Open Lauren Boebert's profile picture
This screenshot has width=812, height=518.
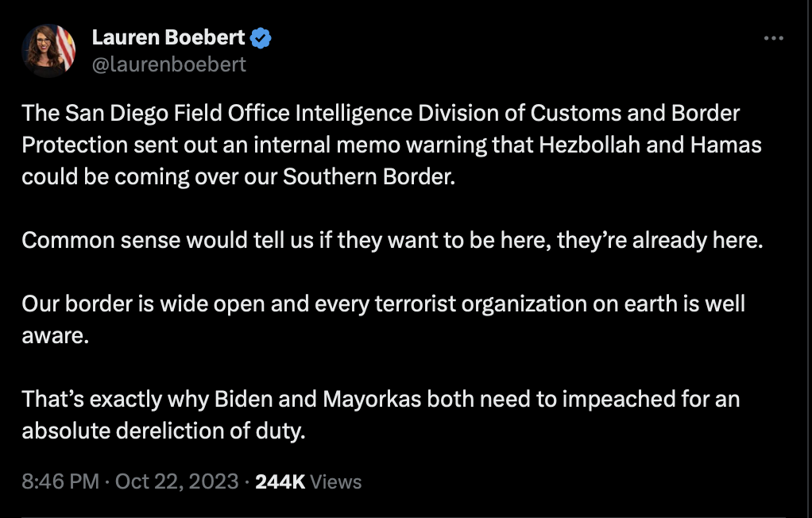pyautogui.click(x=48, y=50)
